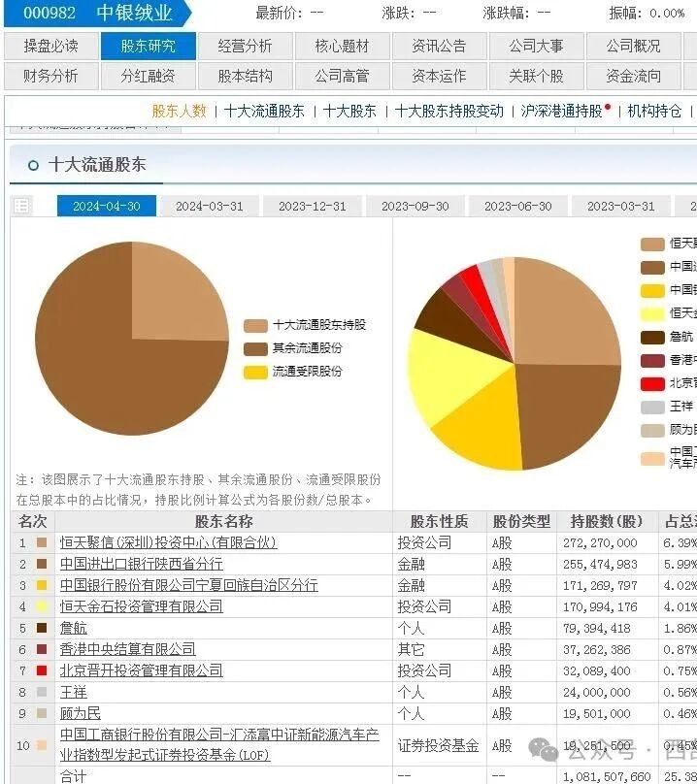Select the 2024-04-30 date tab

[x=107, y=206]
